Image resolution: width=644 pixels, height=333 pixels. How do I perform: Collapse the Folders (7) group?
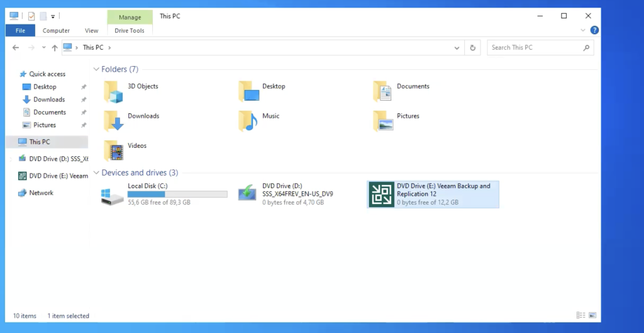tap(96, 69)
